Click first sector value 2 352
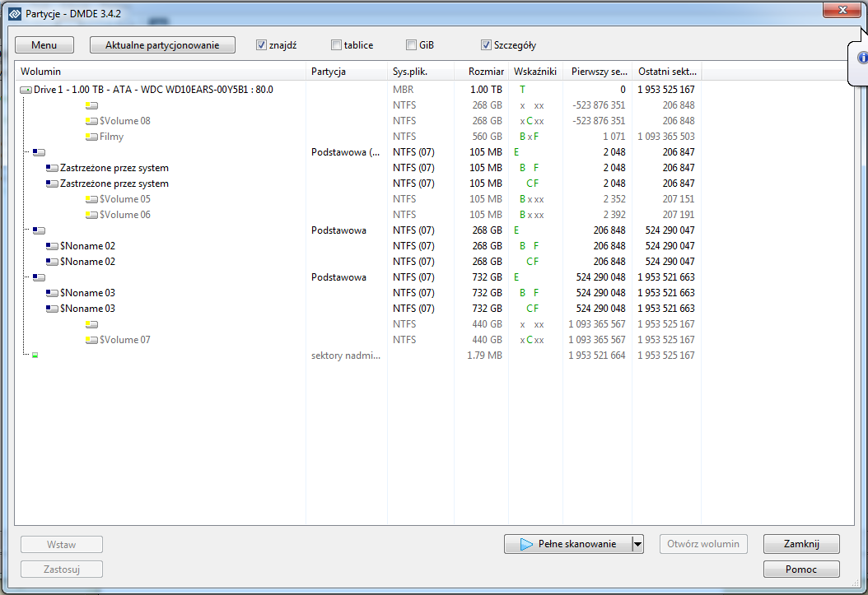This screenshot has height=595, width=868. pyautogui.click(x=614, y=199)
